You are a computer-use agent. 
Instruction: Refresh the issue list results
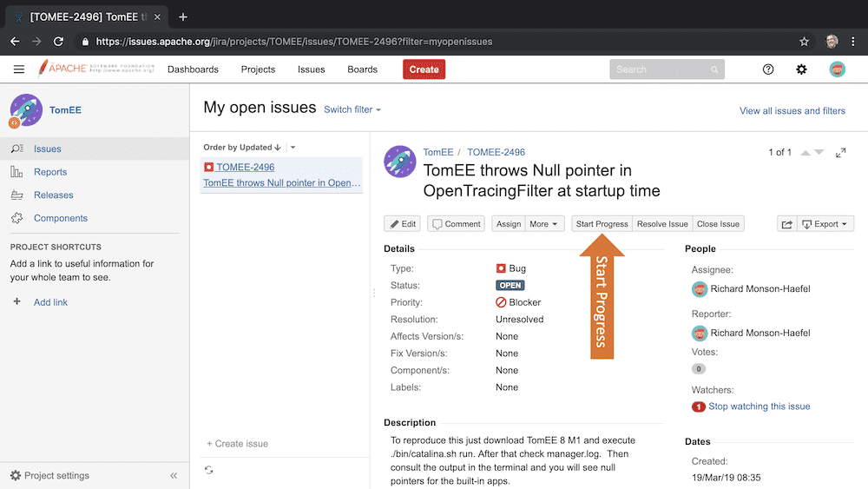click(x=209, y=470)
